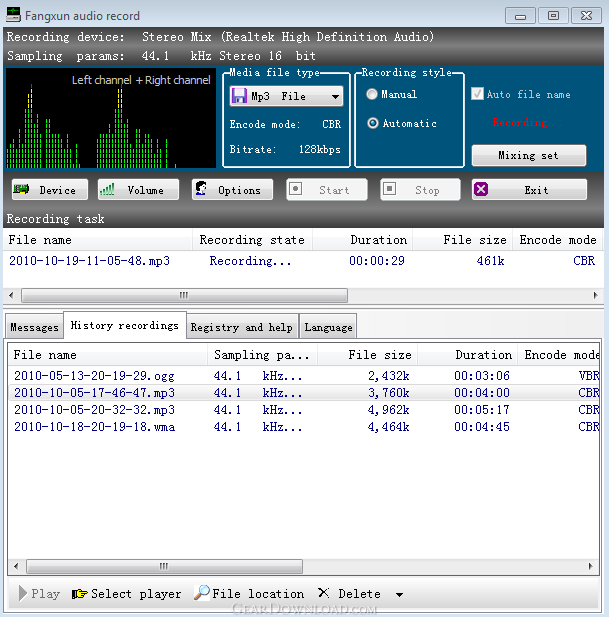This screenshot has width=609, height=617.
Task: Open the Registry and help tab
Action: click(241, 327)
